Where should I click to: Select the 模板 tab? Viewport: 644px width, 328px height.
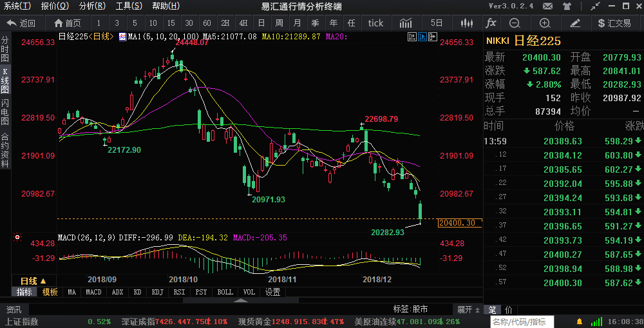point(50,293)
